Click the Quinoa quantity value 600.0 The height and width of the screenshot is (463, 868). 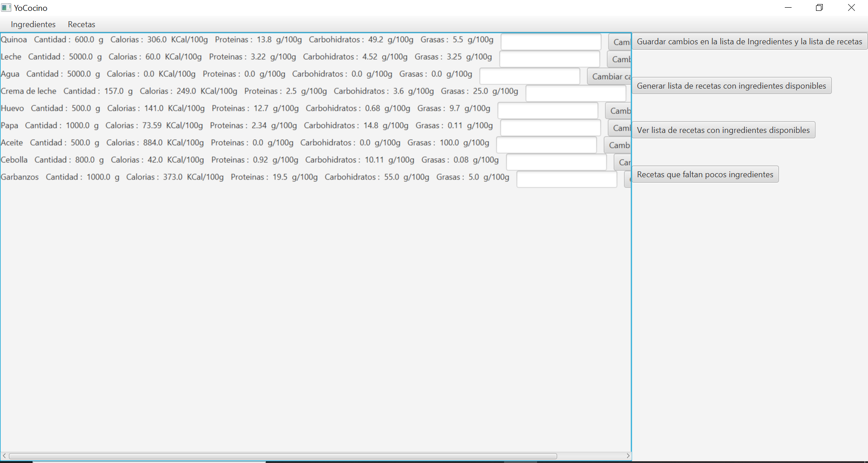[x=85, y=40]
